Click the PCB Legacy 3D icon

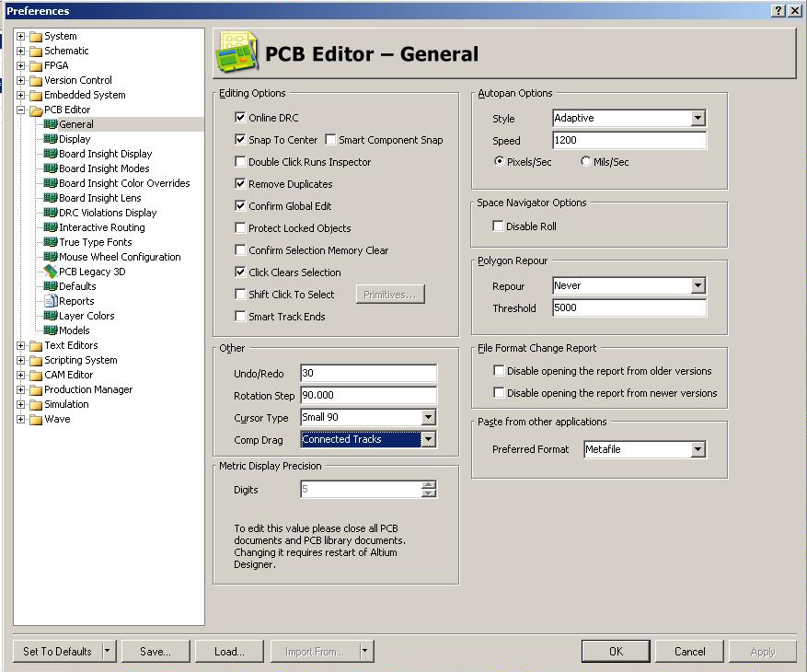click(51, 272)
